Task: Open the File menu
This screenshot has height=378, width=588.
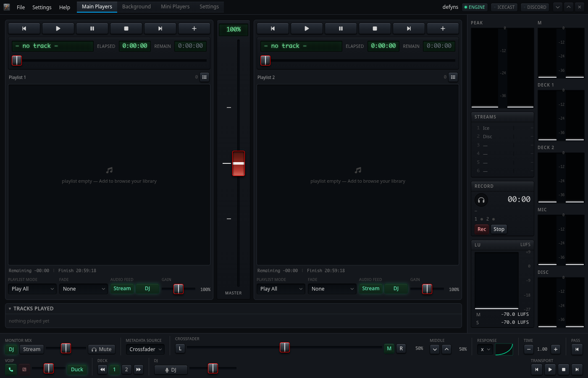Action: coord(21,7)
